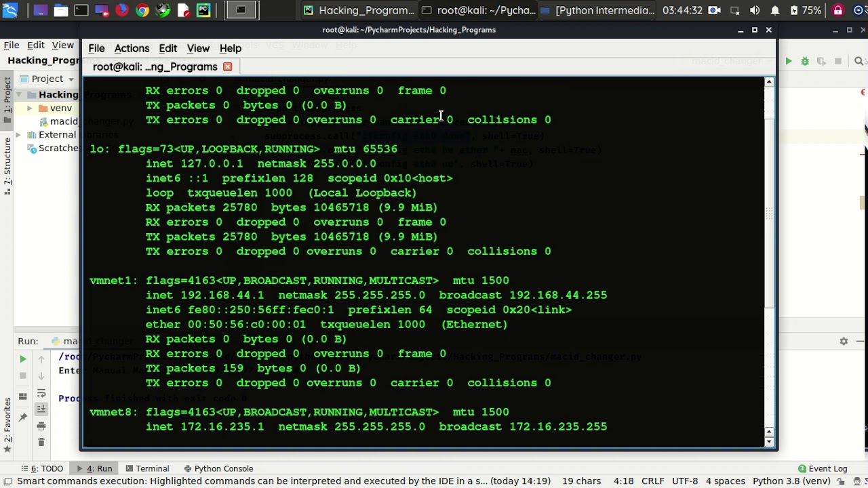Click UTF-8 encoding in status bar

(x=684, y=481)
